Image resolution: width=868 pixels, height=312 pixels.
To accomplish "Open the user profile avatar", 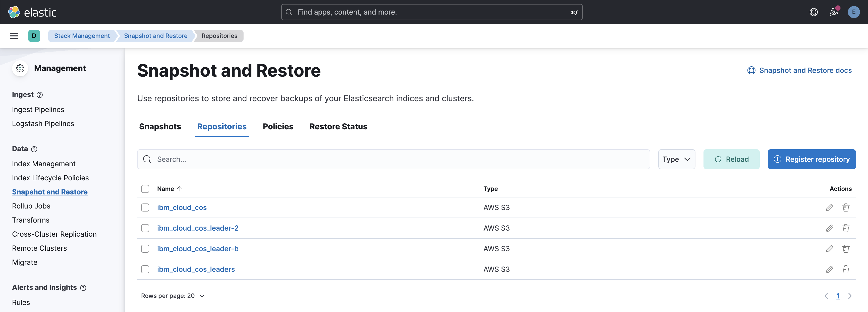I will click(x=853, y=12).
